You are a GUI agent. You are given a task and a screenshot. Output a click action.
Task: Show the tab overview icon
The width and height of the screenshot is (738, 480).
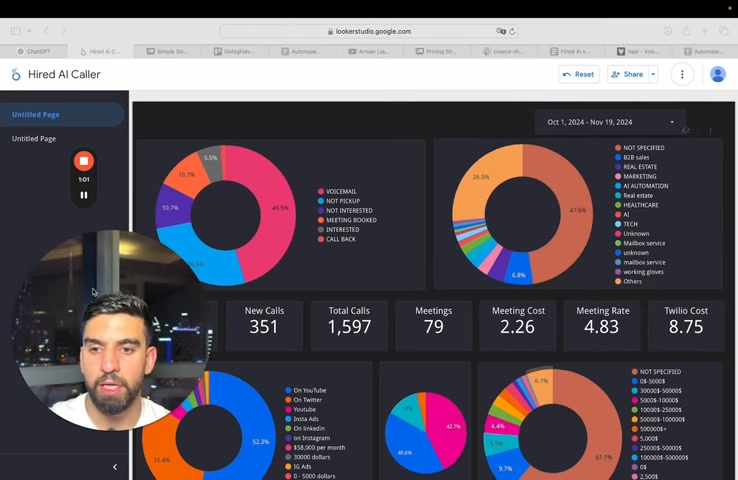(x=724, y=31)
